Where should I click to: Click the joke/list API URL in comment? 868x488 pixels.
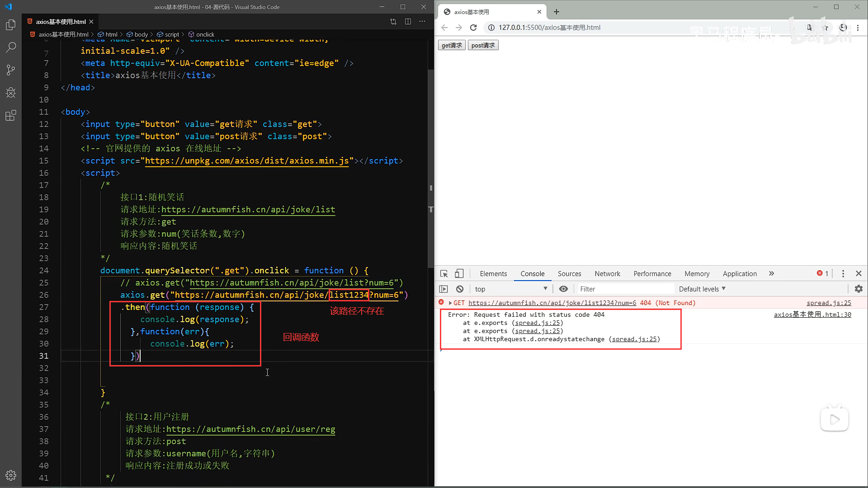click(x=248, y=210)
